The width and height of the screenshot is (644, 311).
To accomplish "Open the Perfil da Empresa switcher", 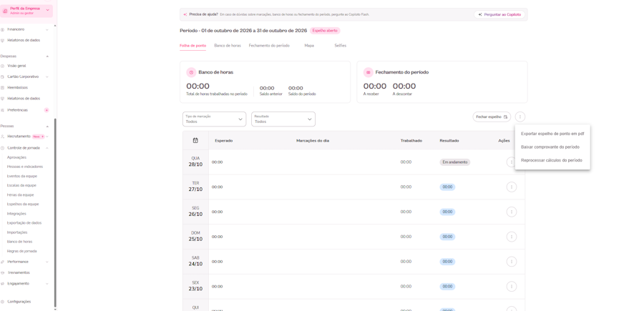I will coord(26,11).
